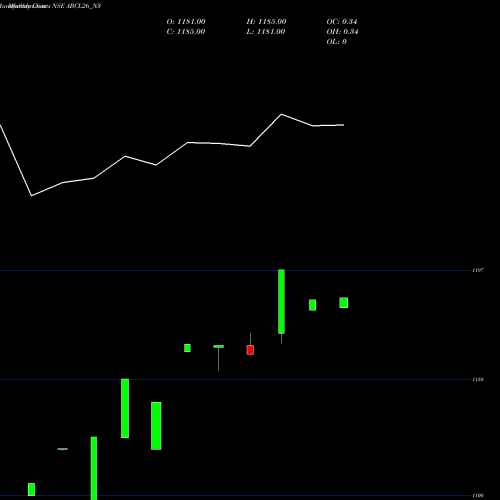The image size is (500, 500).
Task: Click the 'NSE ABCL26_N8' chart title
Action: coord(77,6)
